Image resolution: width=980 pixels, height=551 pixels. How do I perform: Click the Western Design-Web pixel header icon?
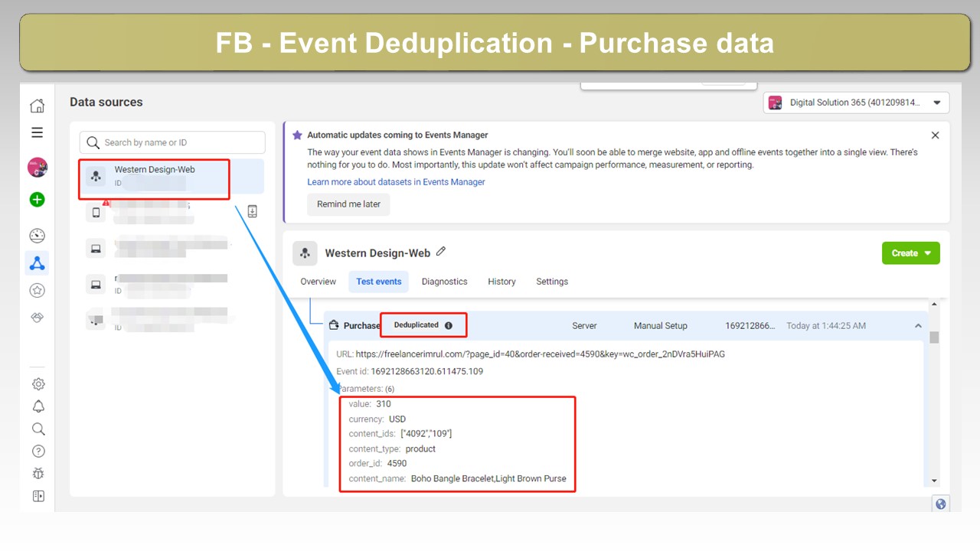305,253
